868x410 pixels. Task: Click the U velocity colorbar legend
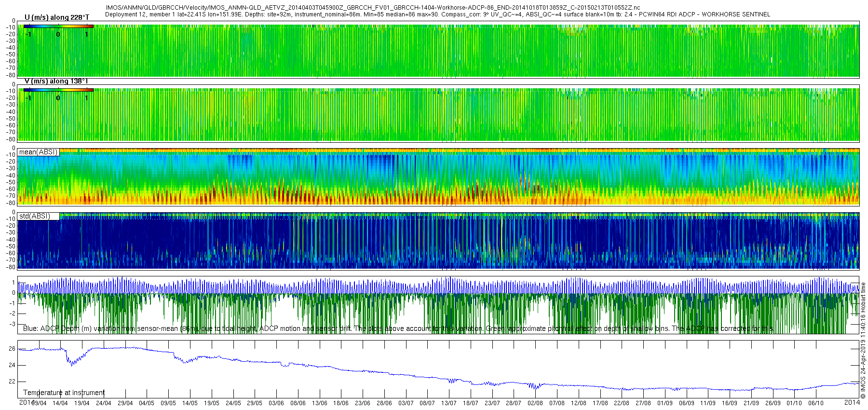[58, 26]
